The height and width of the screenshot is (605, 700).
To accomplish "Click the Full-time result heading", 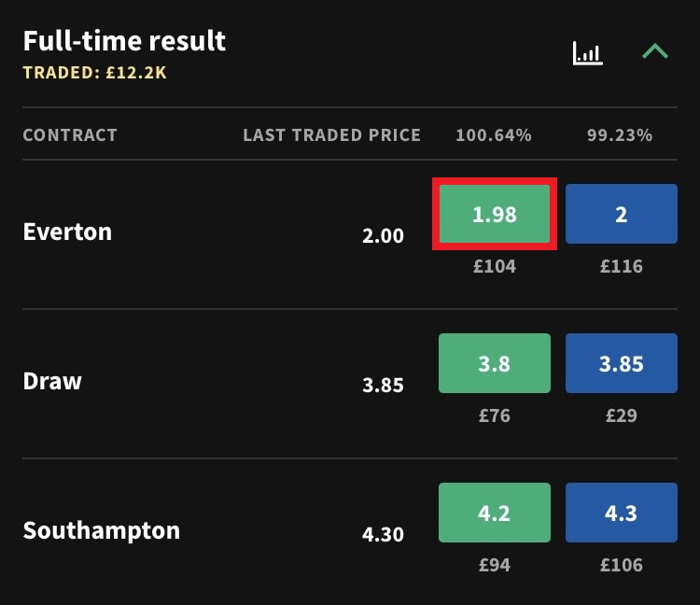I will (x=124, y=41).
